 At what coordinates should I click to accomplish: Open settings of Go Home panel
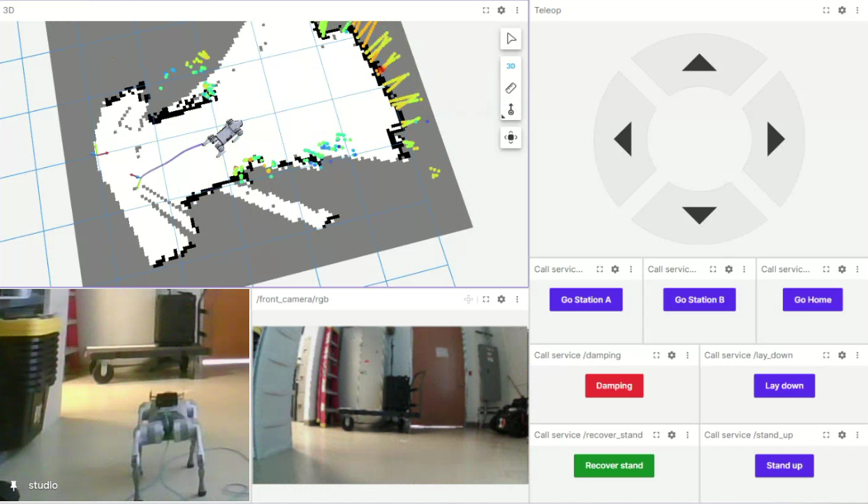842,269
